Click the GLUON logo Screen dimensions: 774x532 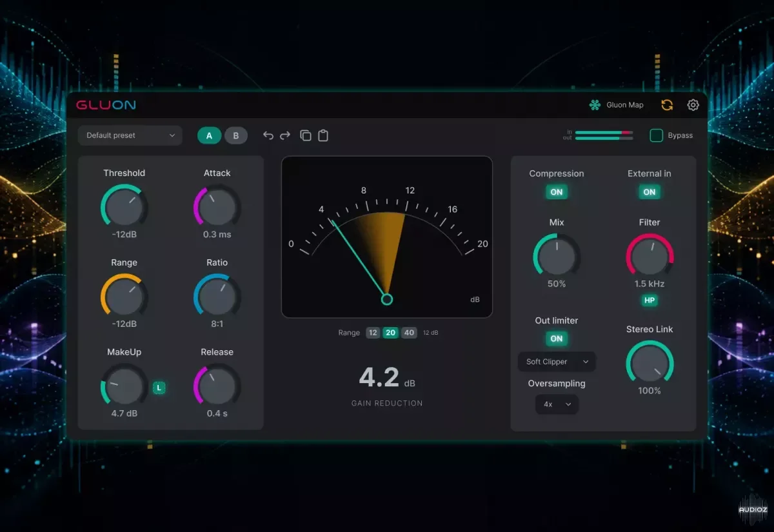[x=106, y=105]
